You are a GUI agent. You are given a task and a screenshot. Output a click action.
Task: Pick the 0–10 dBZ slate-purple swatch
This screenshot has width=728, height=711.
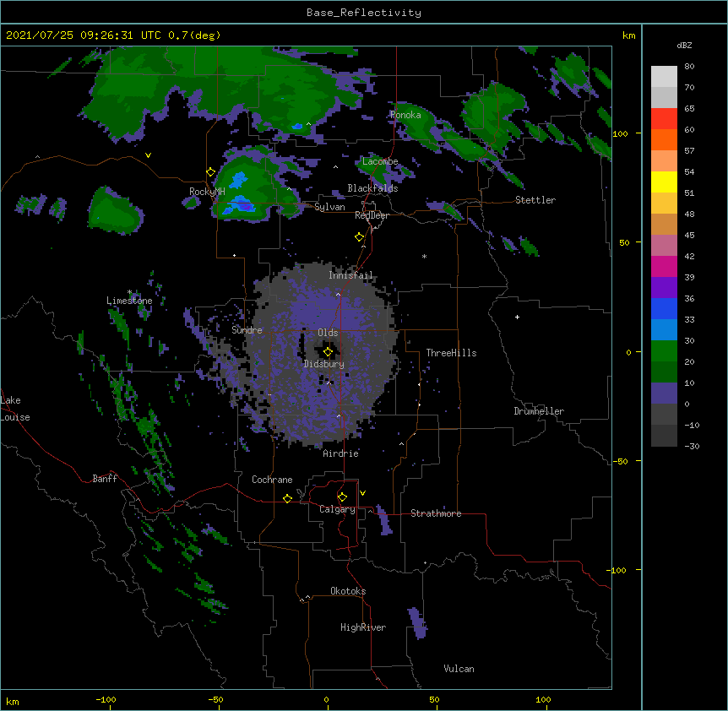point(664,393)
